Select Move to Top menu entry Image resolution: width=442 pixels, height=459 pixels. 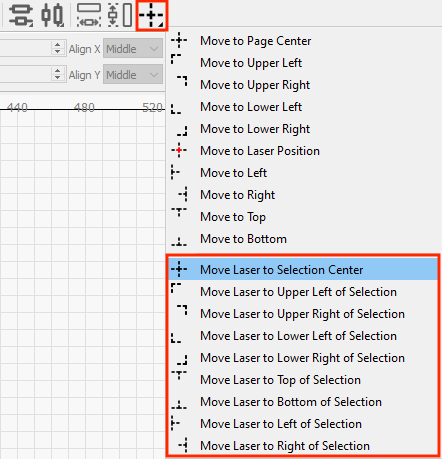click(303, 217)
